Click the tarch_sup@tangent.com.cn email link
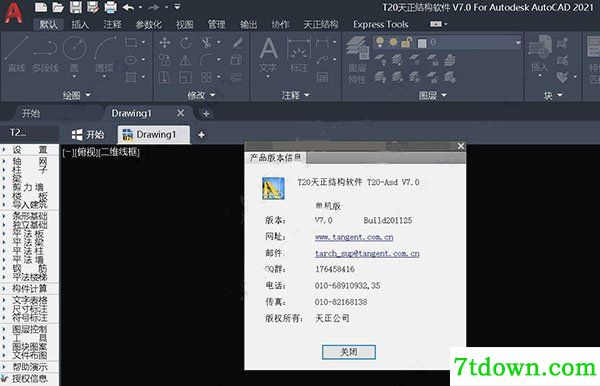 coord(367,254)
